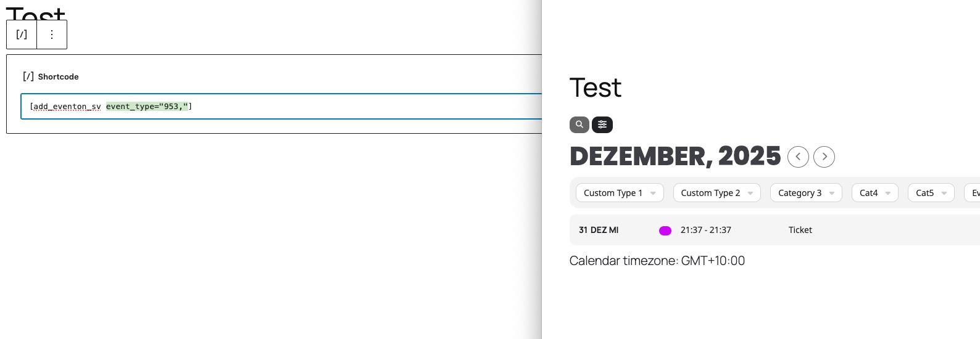Open the Category 3 dropdown
The width and height of the screenshot is (980, 339).
click(x=806, y=193)
